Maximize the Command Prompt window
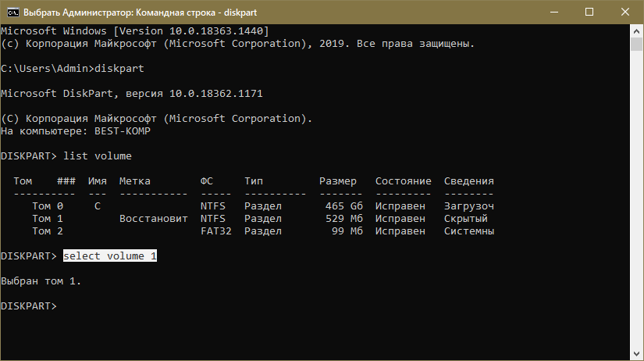644x361 pixels. [x=588, y=13]
